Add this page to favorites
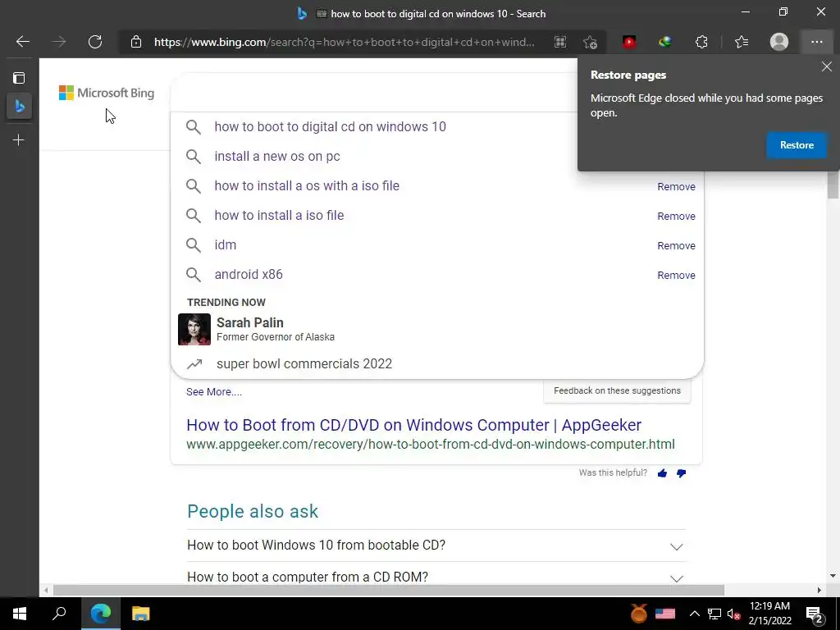 [590, 42]
